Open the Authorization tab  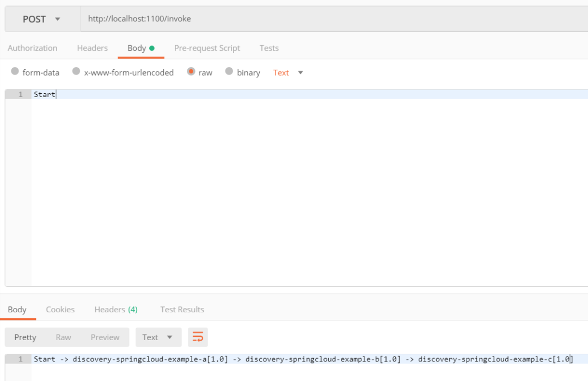[x=32, y=48]
